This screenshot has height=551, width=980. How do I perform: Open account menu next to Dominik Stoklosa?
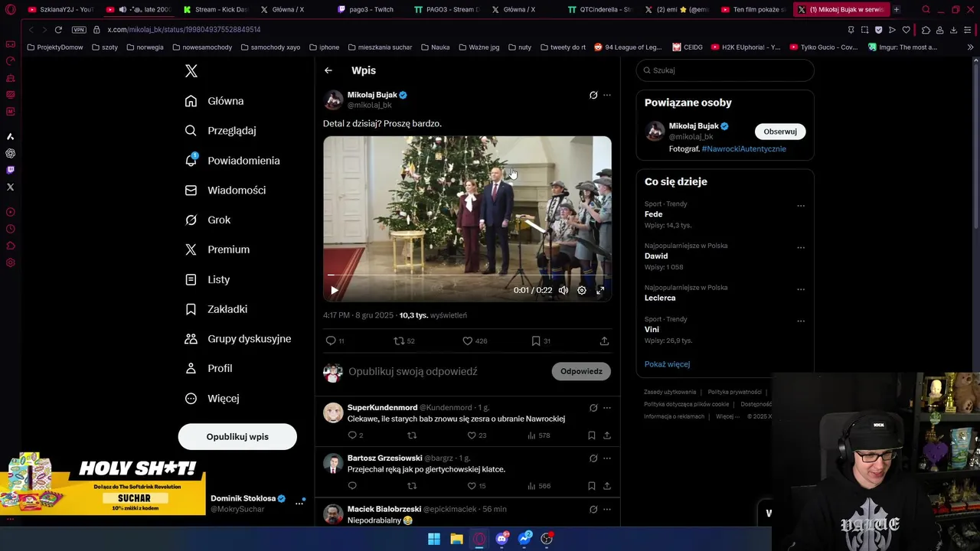pos(299,504)
